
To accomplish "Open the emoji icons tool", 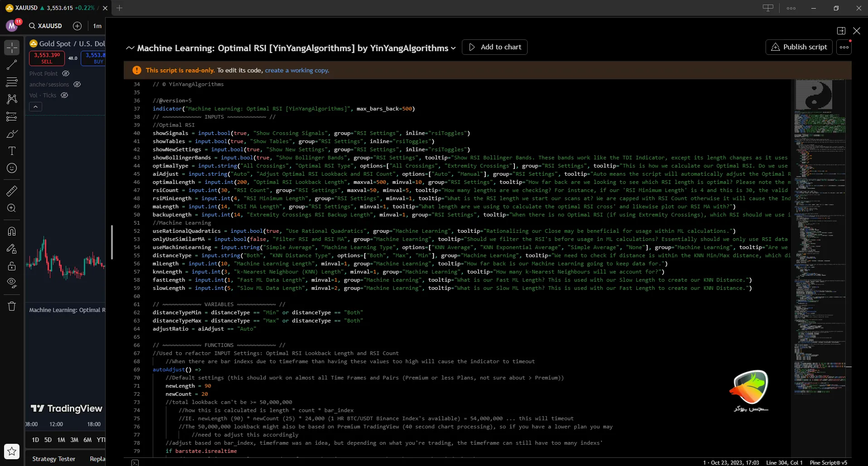I will [x=12, y=168].
